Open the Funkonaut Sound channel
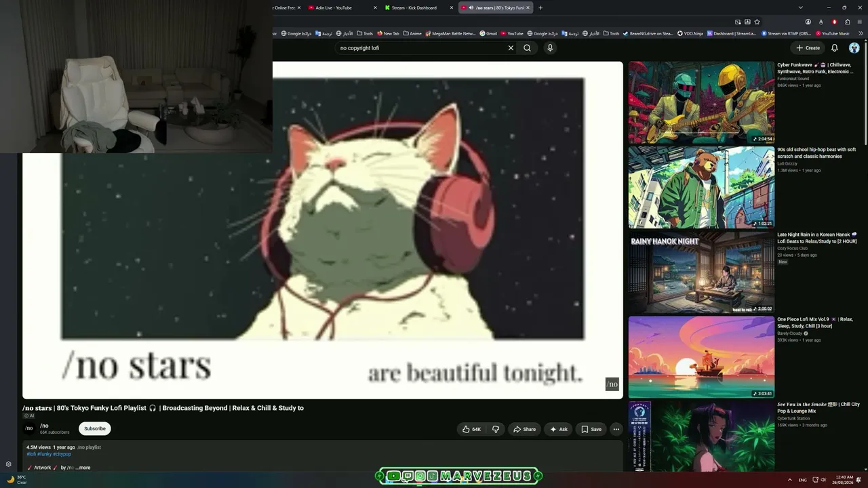Viewport: 868px width, 488px height. coord(793,79)
